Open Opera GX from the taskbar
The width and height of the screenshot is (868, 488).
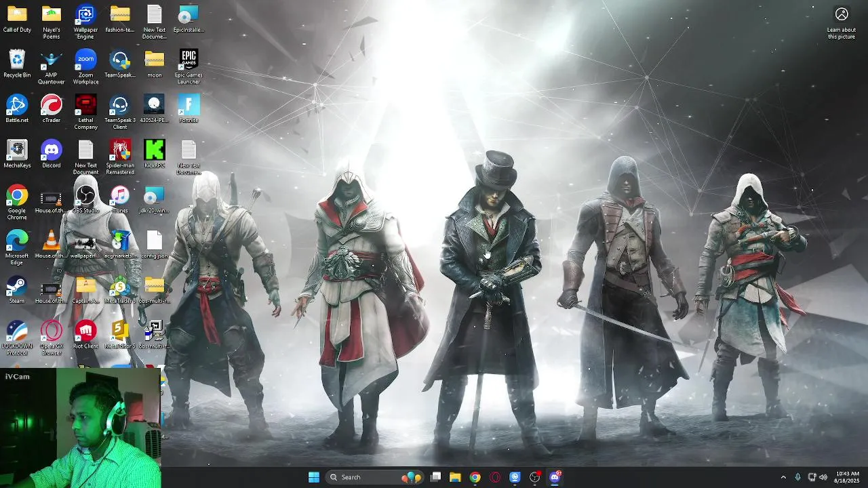(x=495, y=477)
